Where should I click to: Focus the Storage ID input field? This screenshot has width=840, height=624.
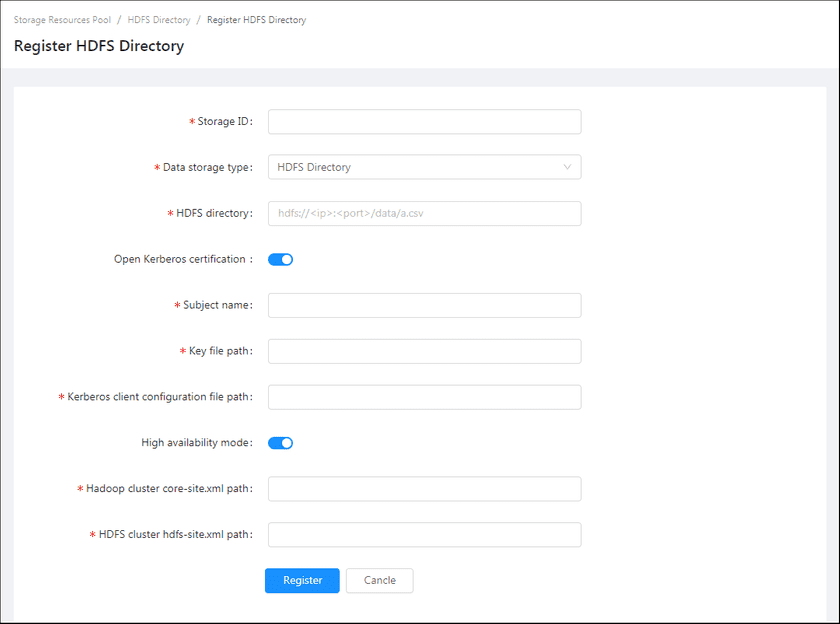point(424,122)
